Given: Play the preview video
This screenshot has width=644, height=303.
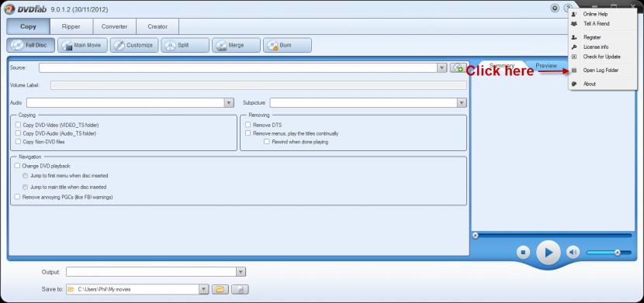Looking at the screenshot, I should click(x=549, y=253).
